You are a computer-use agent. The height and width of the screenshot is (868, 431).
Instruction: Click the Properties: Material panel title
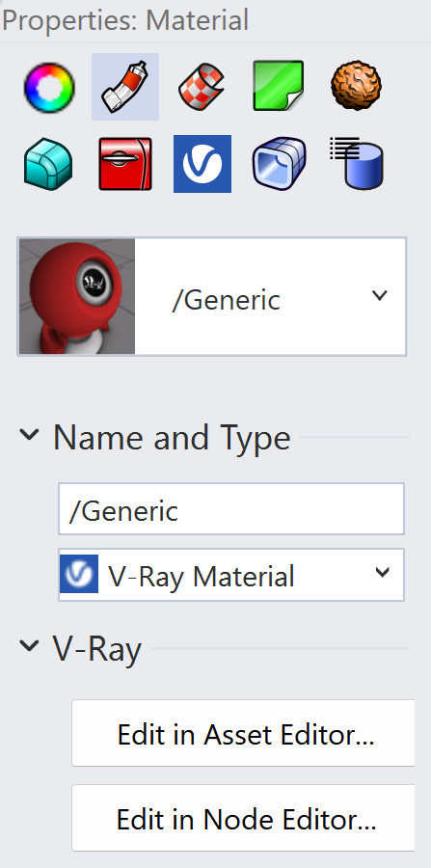tap(125, 20)
